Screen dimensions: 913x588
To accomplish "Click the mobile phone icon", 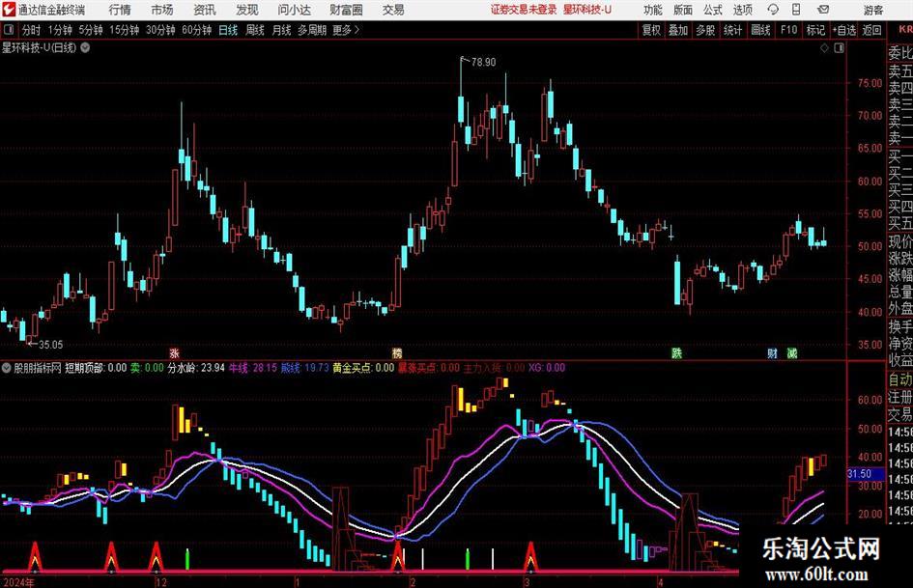I will (796, 10).
